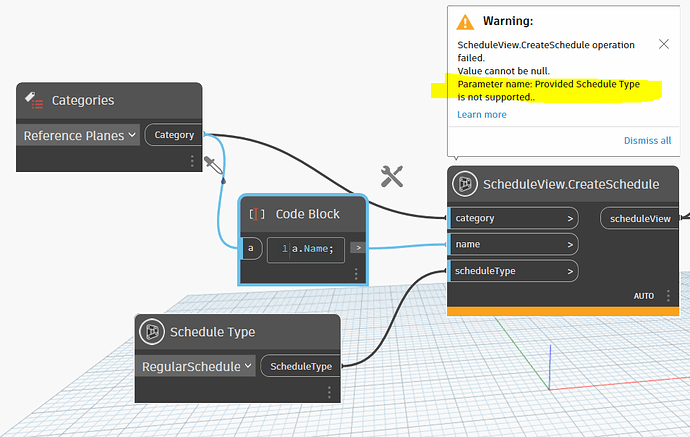
Task: Expand the scheduleType input port chevron
Action: (570, 272)
